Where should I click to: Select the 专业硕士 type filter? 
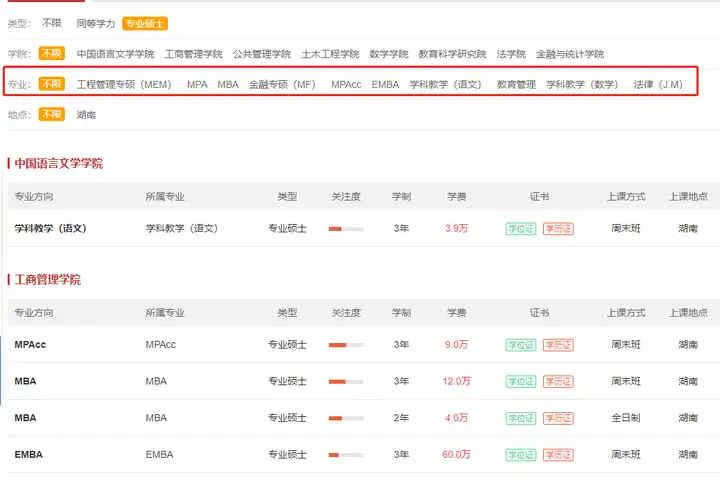(145, 23)
